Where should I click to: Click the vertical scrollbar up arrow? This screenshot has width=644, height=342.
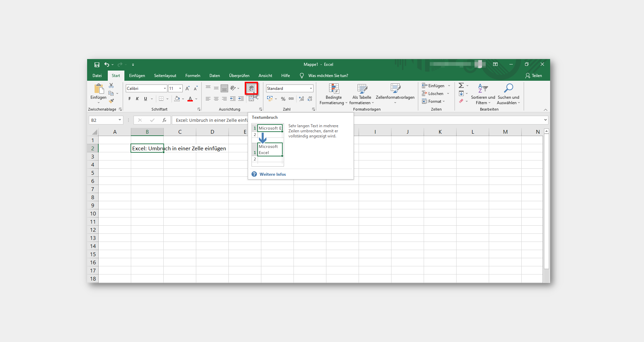click(546, 131)
